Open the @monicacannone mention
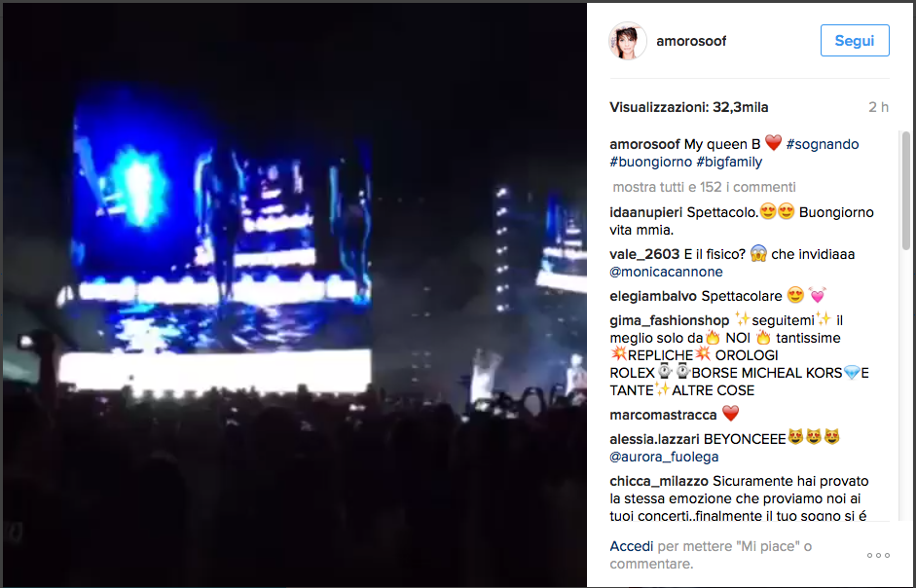This screenshot has width=916, height=588. tap(666, 272)
